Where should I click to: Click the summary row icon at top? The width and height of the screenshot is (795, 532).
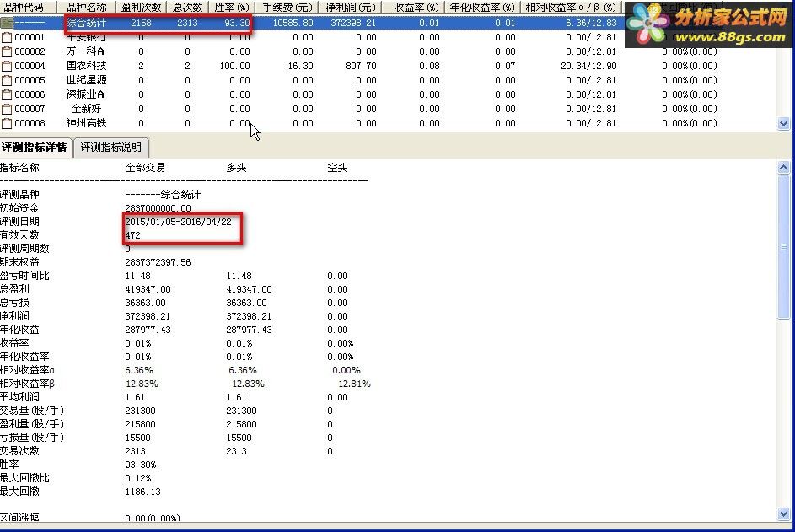coord(7,23)
